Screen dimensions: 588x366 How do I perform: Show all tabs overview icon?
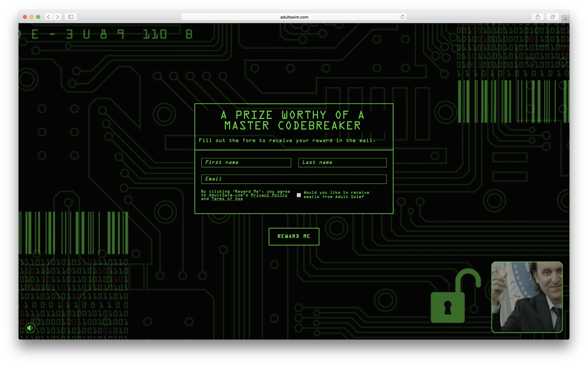553,17
